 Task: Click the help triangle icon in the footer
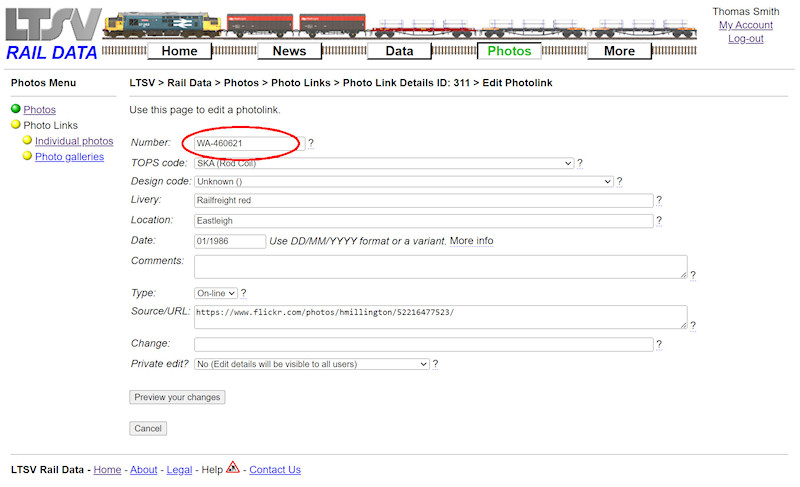pos(233,467)
